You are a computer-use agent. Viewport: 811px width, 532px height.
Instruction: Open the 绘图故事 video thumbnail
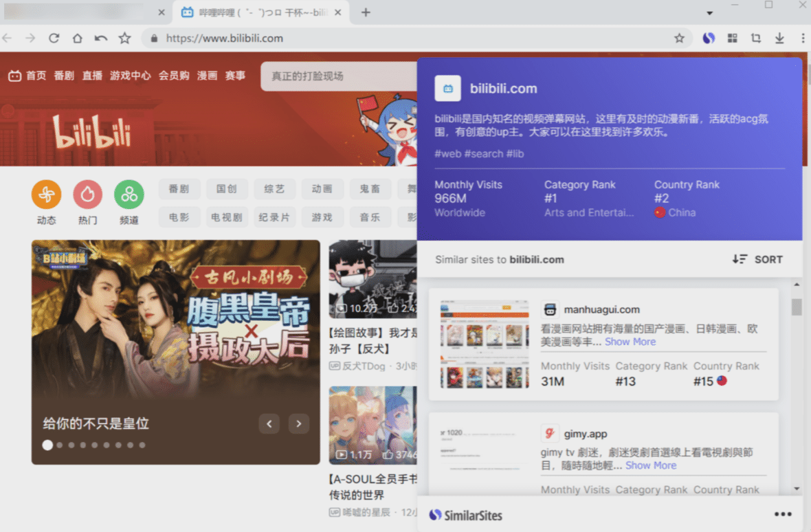click(373, 279)
